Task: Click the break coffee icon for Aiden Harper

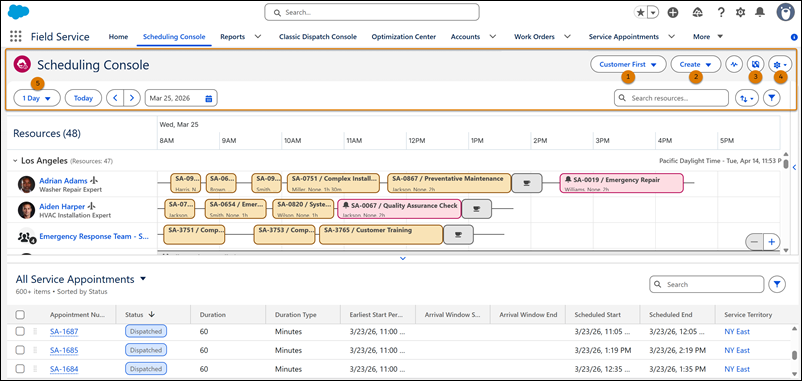Action: (x=476, y=209)
